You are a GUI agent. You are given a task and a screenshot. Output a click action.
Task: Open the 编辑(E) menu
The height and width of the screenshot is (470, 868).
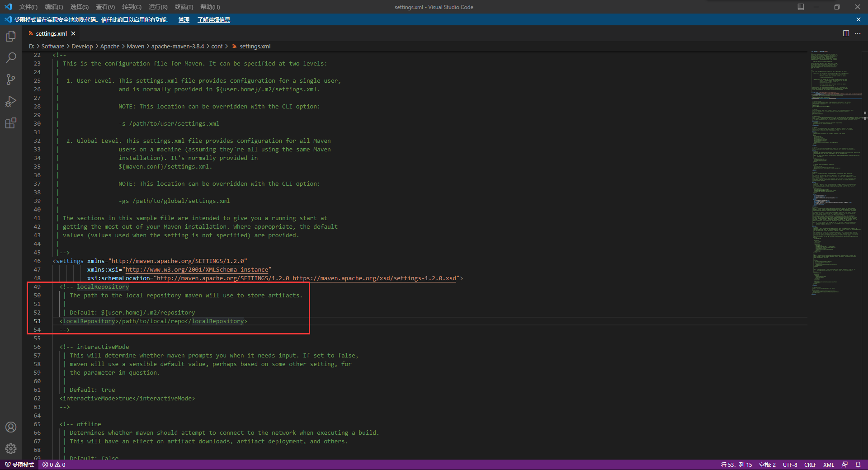pos(54,7)
